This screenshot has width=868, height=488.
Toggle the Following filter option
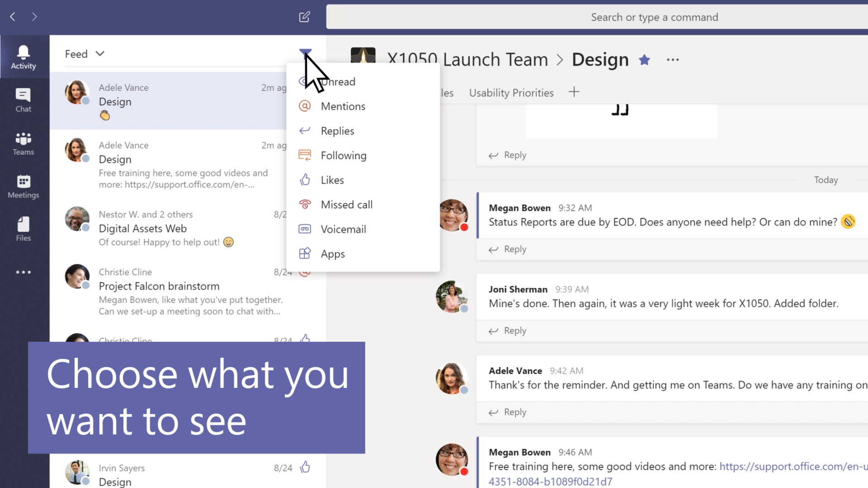tap(344, 155)
